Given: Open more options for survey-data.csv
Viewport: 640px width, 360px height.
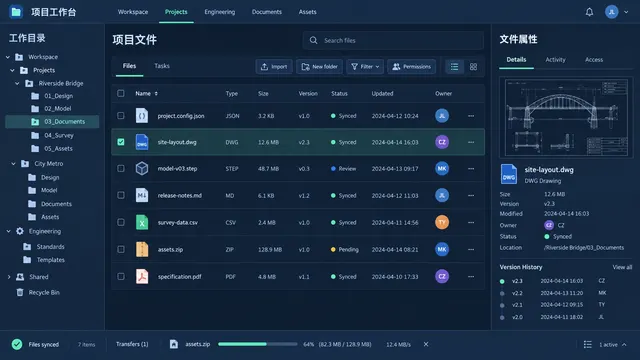Looking at the screenshot, I should (471, 222).
